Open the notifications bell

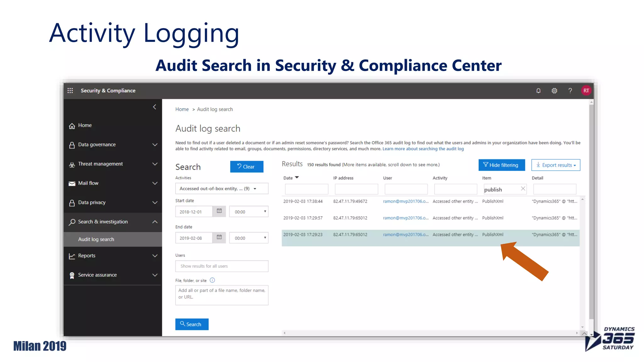[538, 90]
